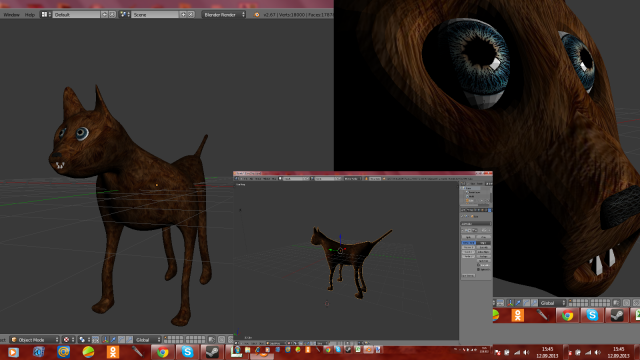This screenshot has height=360, width=640.
Task: Open Global orientation dropdown beside Object Mode
Action: tap(148, 340)
